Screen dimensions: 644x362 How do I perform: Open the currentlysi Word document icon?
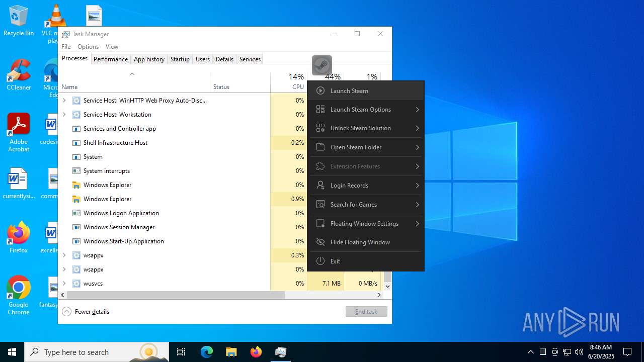click(x=19, y=184)
